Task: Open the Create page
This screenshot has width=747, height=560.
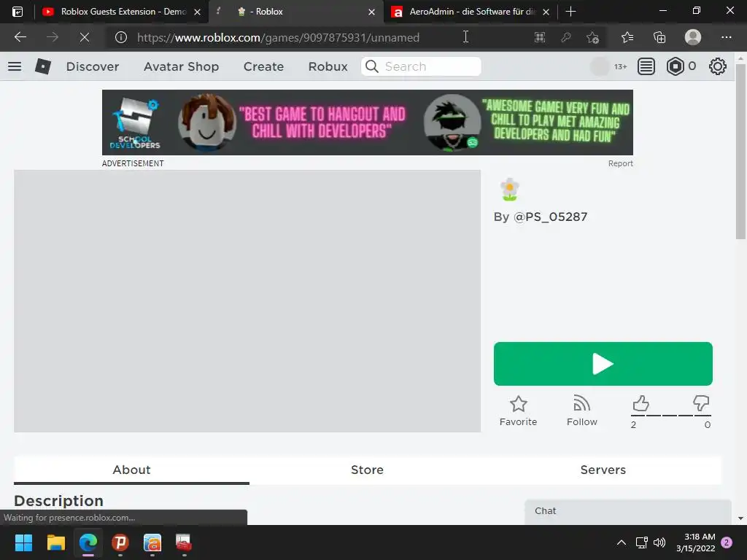Action: pos(263,66)
